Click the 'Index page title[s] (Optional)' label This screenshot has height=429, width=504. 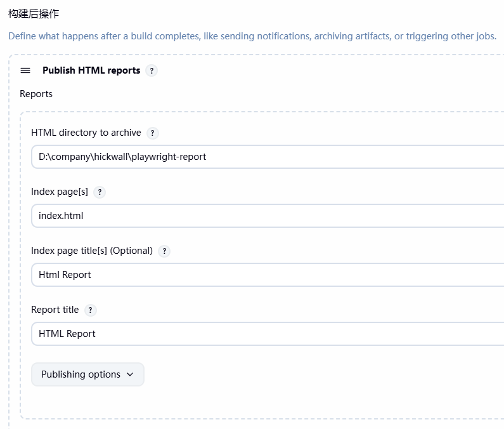92,251
